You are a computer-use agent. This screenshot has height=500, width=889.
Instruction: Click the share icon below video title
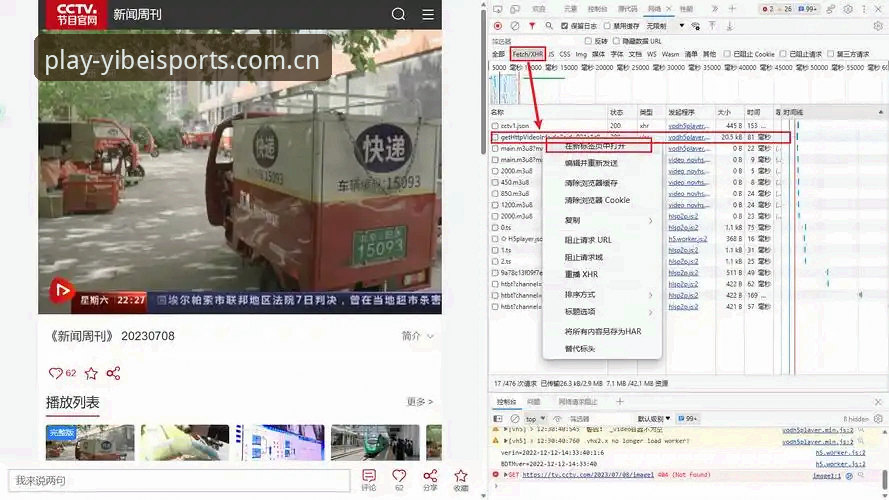[113, 373]
